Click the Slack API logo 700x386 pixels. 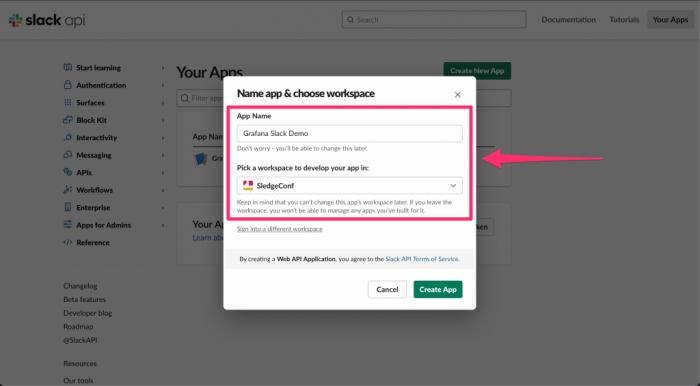pos(47,20)
